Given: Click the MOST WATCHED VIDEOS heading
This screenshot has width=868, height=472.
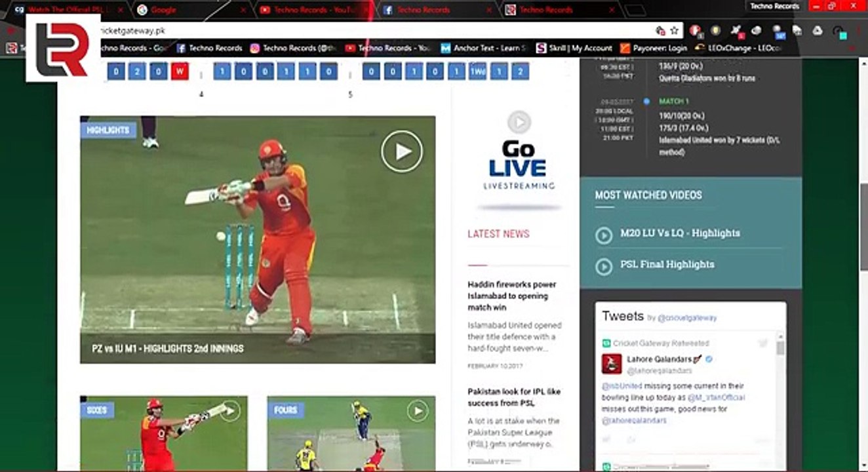Looking at the screenshot, I should (648, 195).
